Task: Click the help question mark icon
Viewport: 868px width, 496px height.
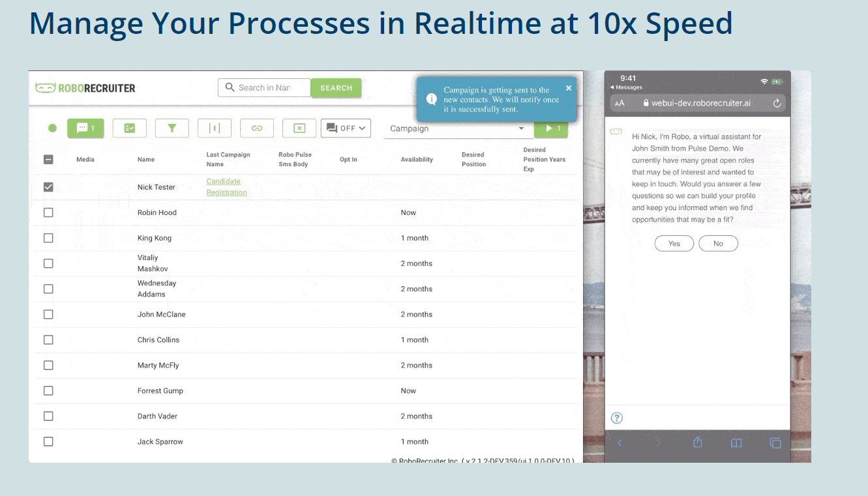Action: 617,418
